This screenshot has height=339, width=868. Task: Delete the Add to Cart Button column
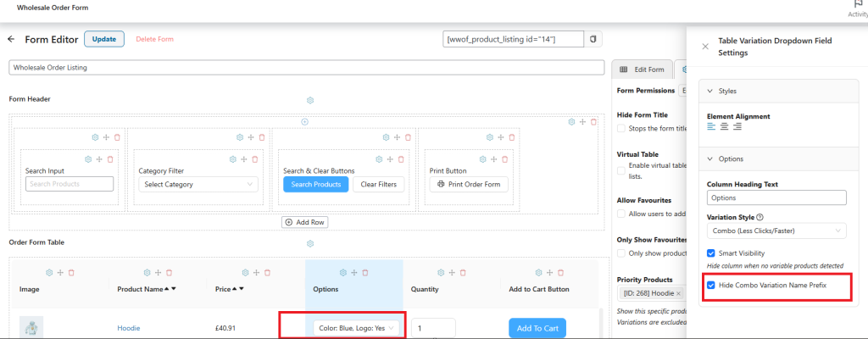[561, 273]
